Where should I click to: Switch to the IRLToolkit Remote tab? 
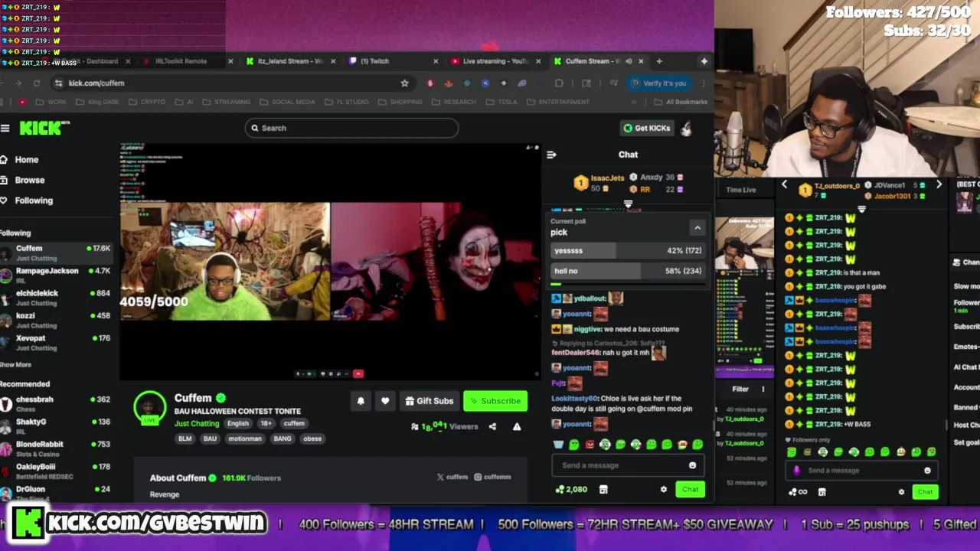(x=187, y=61)
